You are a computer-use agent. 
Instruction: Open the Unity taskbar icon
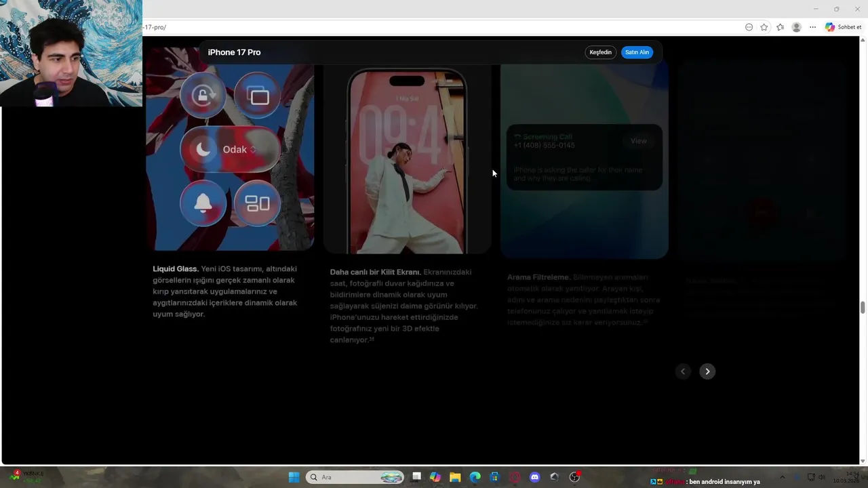(x=554, y=477)
